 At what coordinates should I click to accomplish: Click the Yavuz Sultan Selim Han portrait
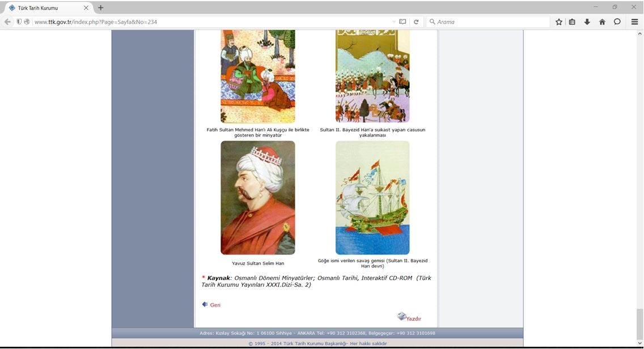click(x=258, y=198)
